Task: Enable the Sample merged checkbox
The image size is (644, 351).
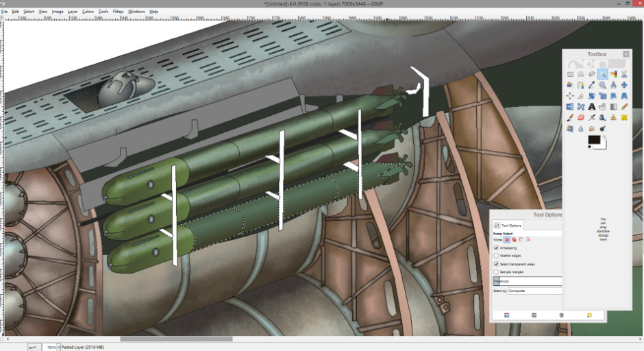Action: [496, 271]
